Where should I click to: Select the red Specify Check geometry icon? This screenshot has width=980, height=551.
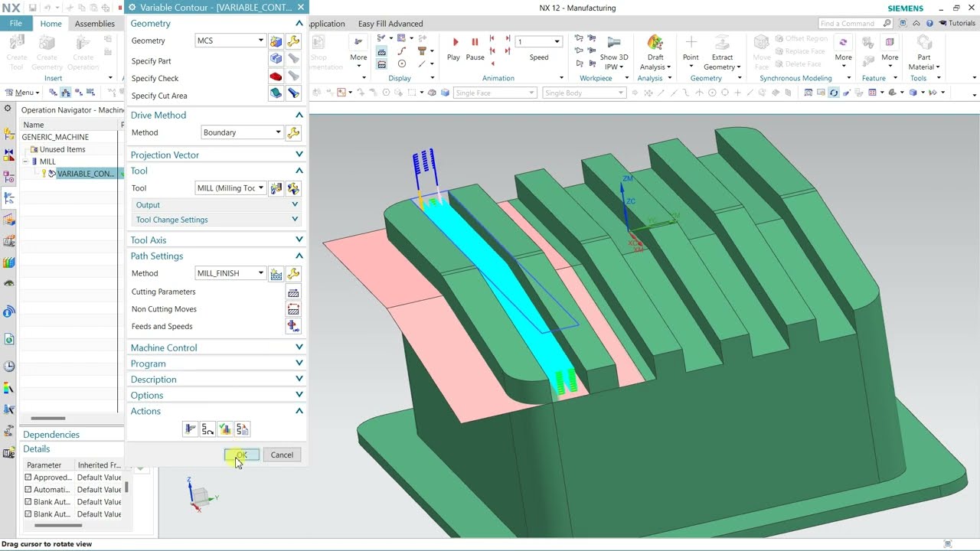click(x=276, y=77)
